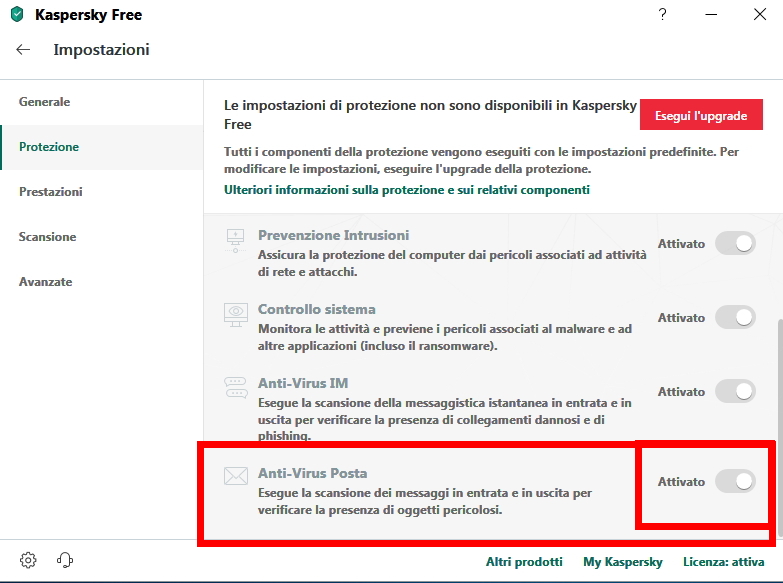Click Attivato label beside Controllo sistema
Viewport: 783px width, 583px height.
coord(681,318)
